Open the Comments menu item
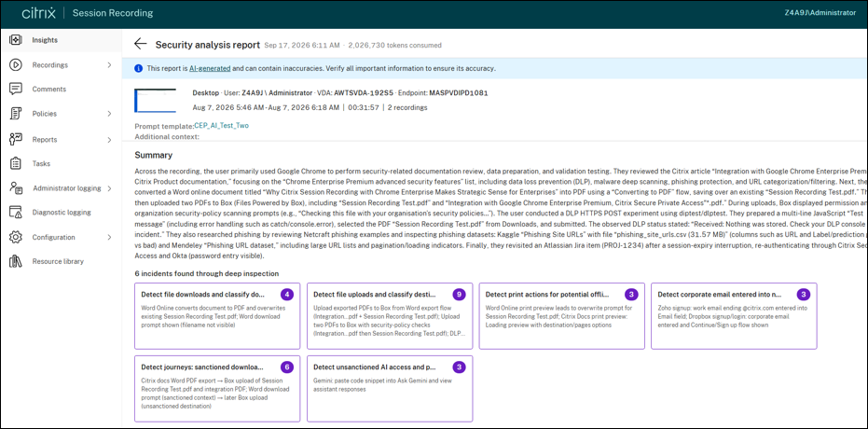 [x=61, y=89]
